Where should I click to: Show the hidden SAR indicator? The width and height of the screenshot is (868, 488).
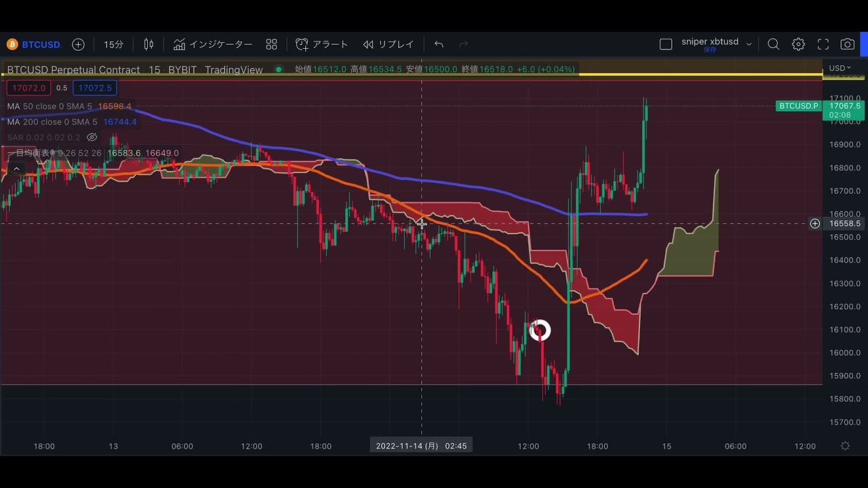(x=92, y=138)
